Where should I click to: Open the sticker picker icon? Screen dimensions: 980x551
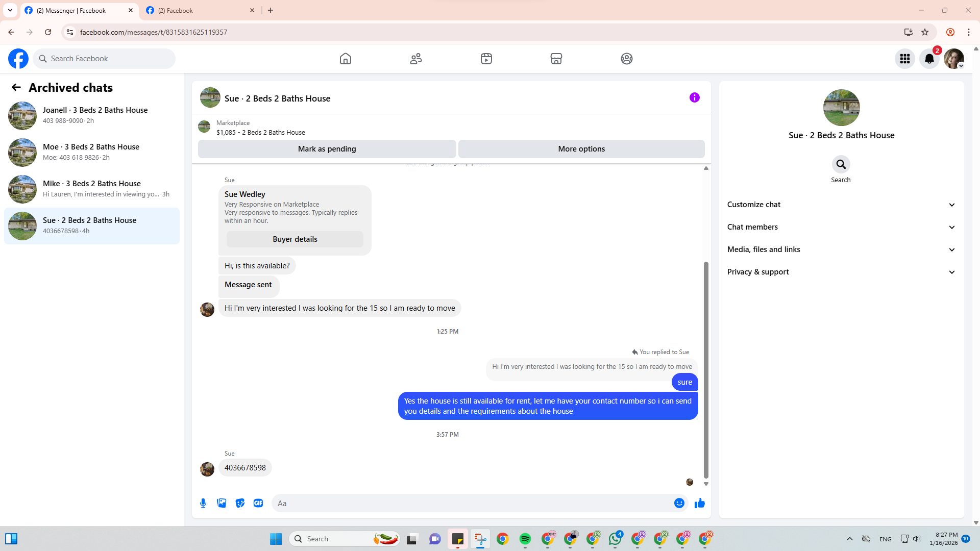pyautogui.click(x=240, y=503)
